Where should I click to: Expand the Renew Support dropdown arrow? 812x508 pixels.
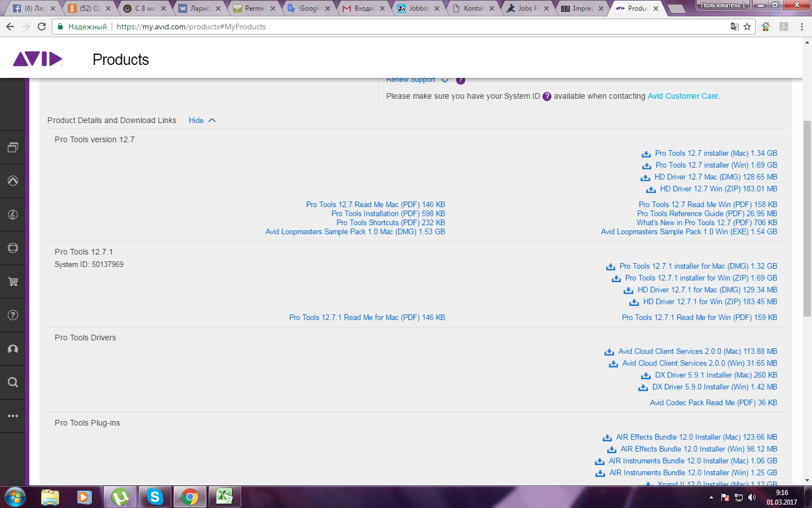tap(444, 80)
